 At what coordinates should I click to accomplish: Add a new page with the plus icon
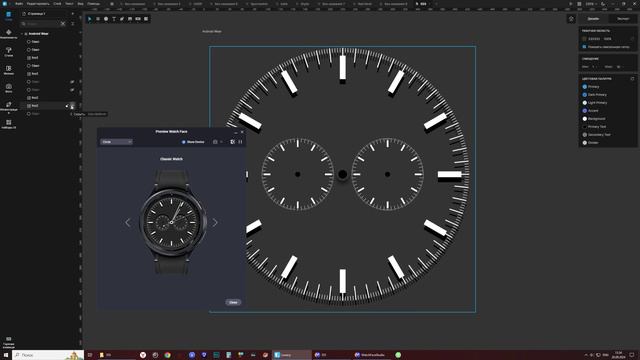[x=73, y=13]
